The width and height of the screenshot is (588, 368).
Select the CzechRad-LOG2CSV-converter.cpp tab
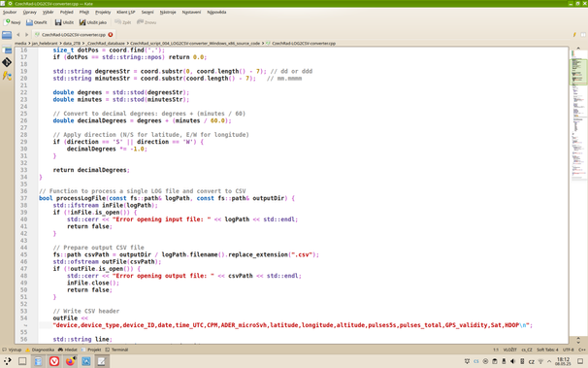73,35
